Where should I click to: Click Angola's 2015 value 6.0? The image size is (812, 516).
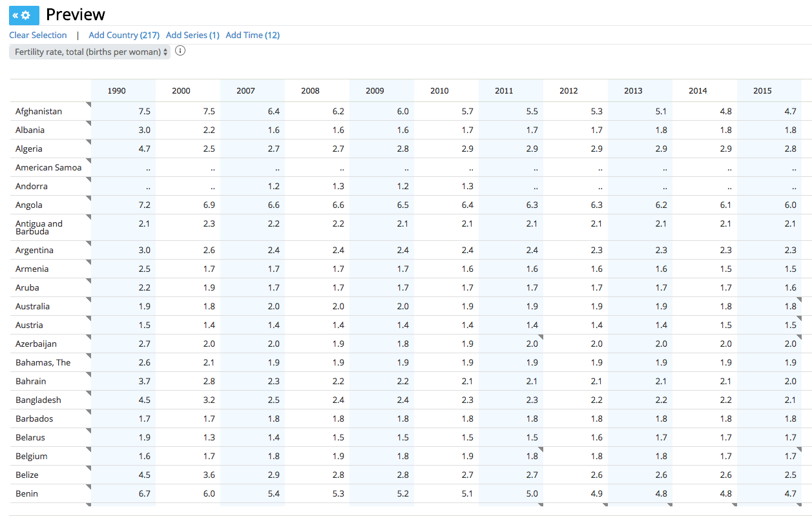click(791, 205)
